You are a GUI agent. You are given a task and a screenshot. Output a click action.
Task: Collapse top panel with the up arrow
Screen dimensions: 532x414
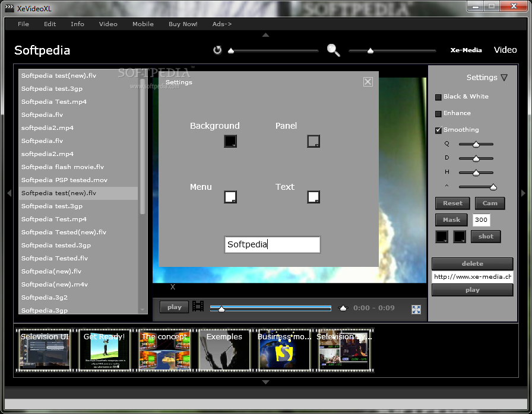(x=265, y=35)
